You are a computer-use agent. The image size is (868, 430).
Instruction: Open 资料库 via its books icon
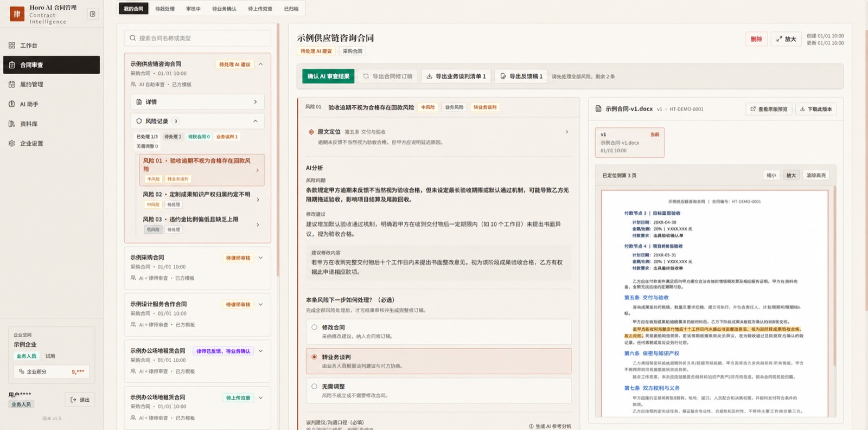pos(12,124)
